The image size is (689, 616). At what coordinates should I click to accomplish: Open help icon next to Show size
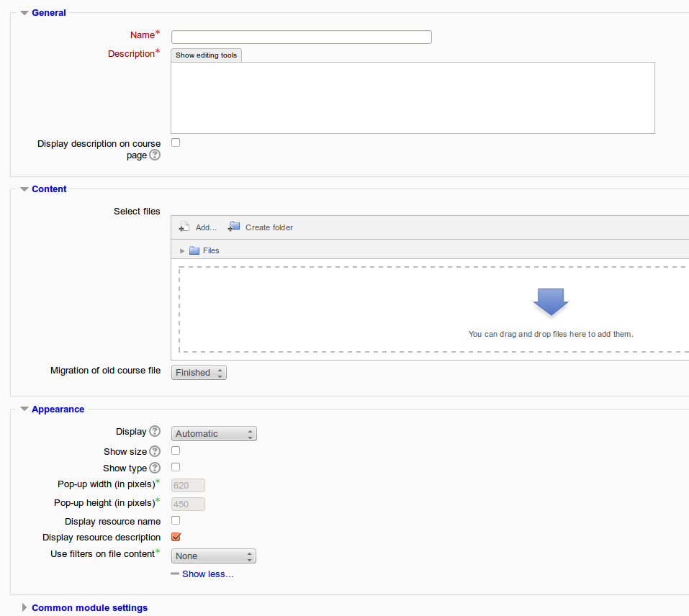click(x=155, y=451)
